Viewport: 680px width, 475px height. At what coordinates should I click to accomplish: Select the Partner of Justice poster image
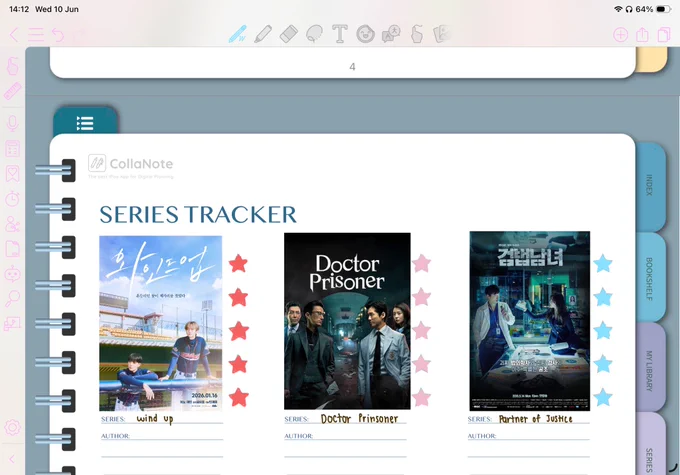[x=530, y=321]
